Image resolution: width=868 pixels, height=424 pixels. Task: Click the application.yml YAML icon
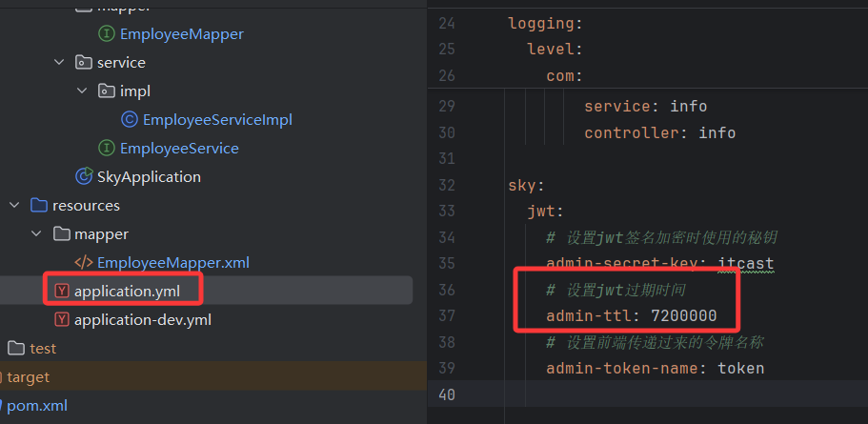(61, 292)
